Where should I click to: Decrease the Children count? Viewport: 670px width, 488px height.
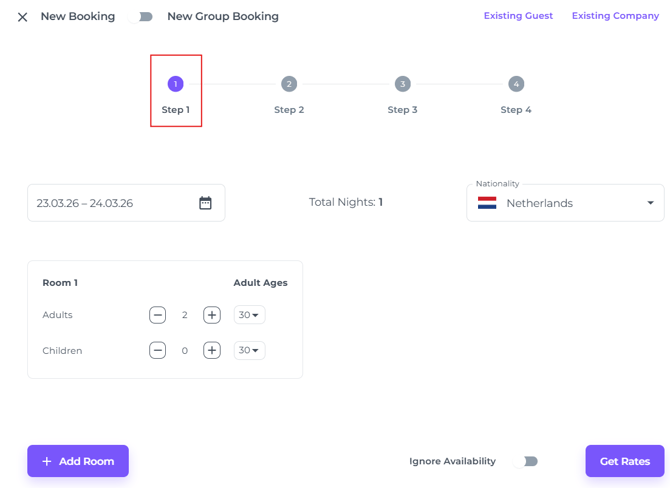click(x=157, y=351)
